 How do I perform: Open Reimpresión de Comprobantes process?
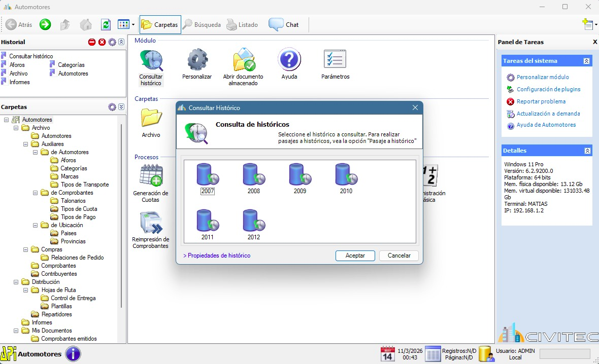(x=151, y=230)
